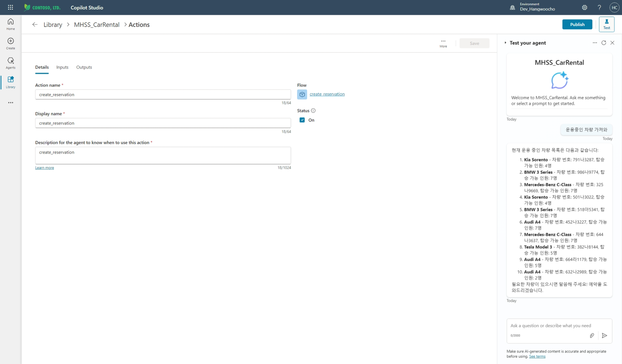This screenshot has width=622, height=364.
Task: Go to Home in the sidebar
Action: point(10,24)
